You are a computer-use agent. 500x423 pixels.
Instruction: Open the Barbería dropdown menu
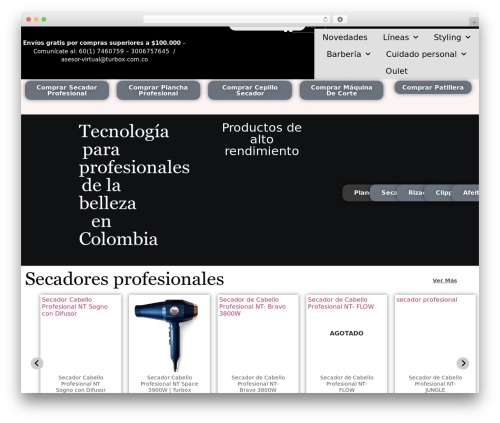348,54
